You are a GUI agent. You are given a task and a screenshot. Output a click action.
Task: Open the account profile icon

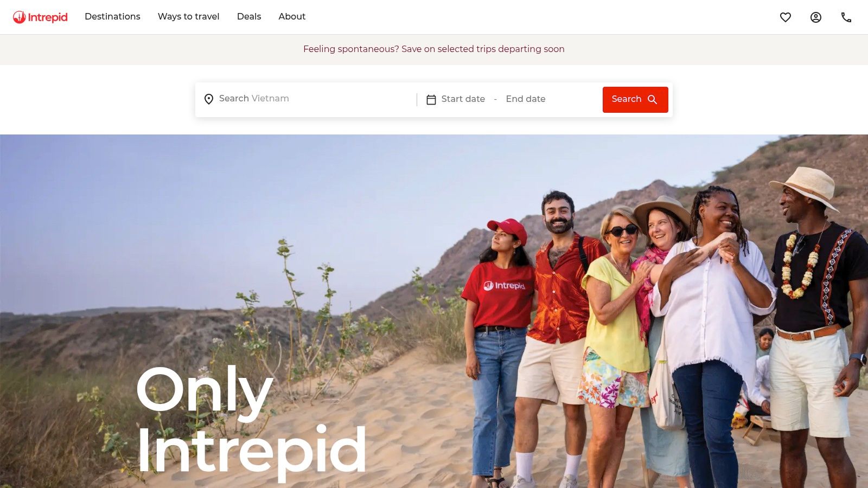point(816,17)
